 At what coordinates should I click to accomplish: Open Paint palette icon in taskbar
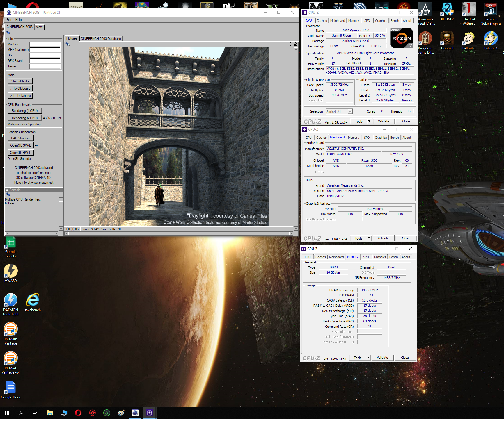(121, 413)
